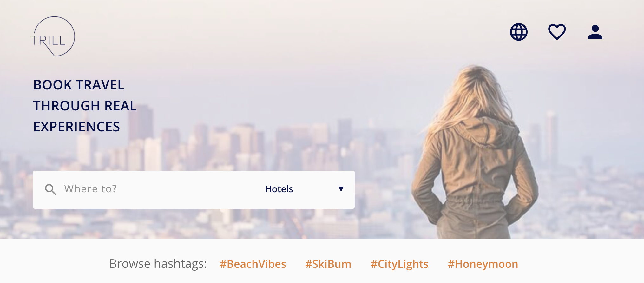Screen dimensions: 644x283
Task: Open the #CityLights hashtag
Action: [x=399, y=264]
